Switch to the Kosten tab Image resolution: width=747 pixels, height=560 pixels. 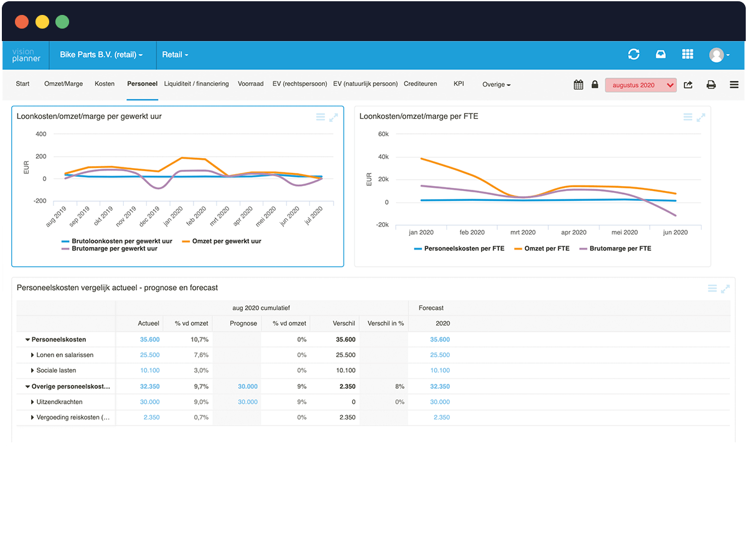pyautogui.click(x=105, y=84)
